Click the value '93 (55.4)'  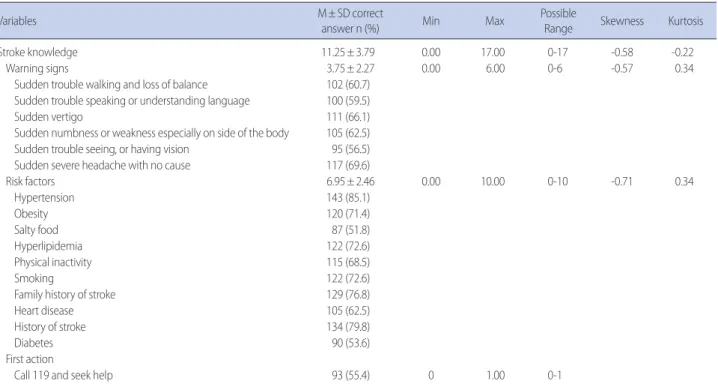(x=351, y=376)
